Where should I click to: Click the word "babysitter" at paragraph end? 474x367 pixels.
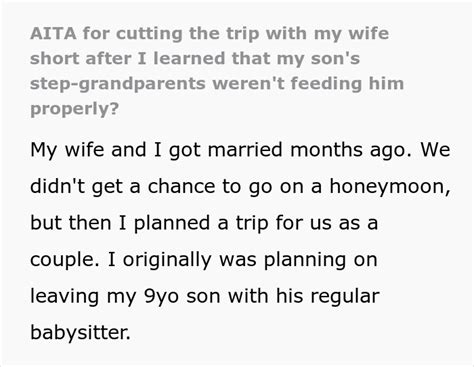pyautogui.click(x=79, y=332)
